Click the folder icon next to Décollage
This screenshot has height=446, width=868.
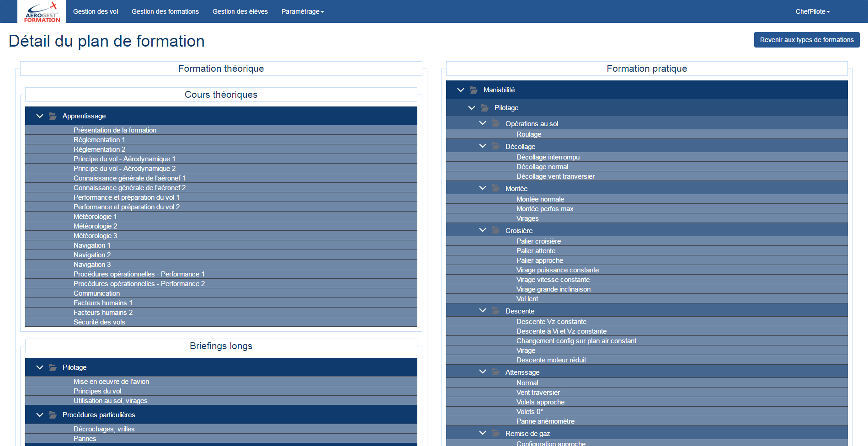tap(496, 146)
